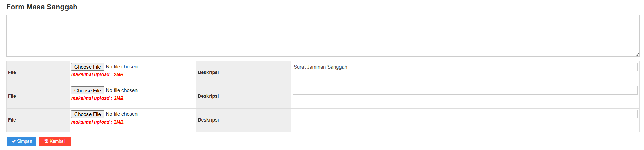Save the form with the Simpan button
Viewport: 644px width, 150px height.
tap(22, 141)
